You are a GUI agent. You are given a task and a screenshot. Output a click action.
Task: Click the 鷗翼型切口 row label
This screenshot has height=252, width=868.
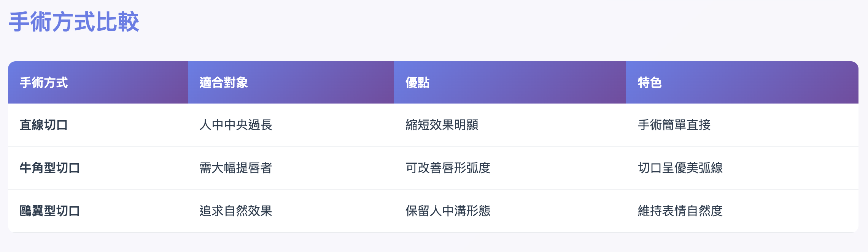click(50, 211)
